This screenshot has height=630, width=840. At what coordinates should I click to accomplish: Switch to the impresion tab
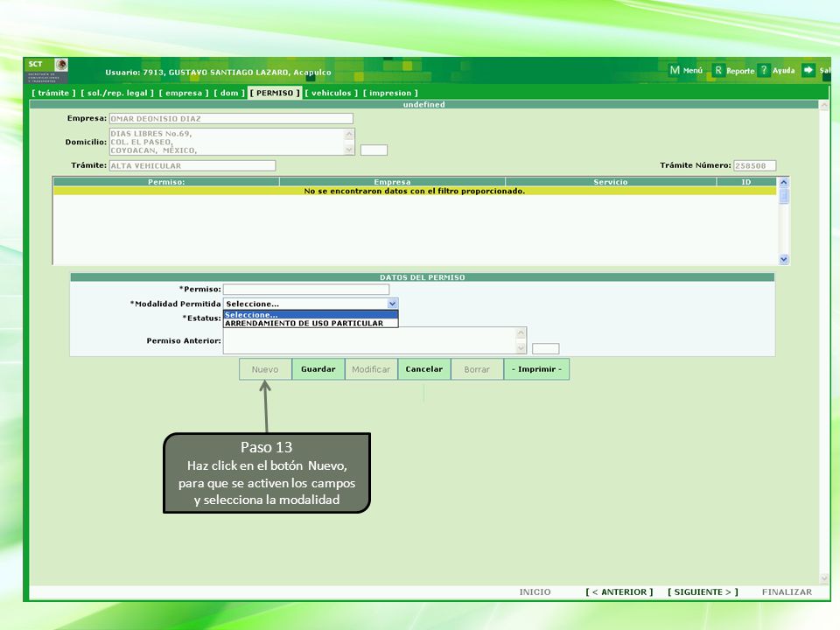pos(390,93)
